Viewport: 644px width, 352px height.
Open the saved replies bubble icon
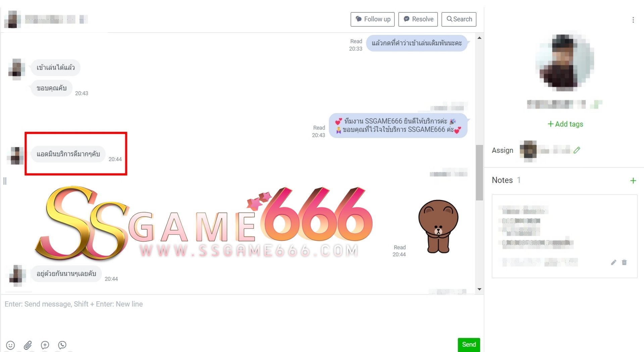(45, 345)
